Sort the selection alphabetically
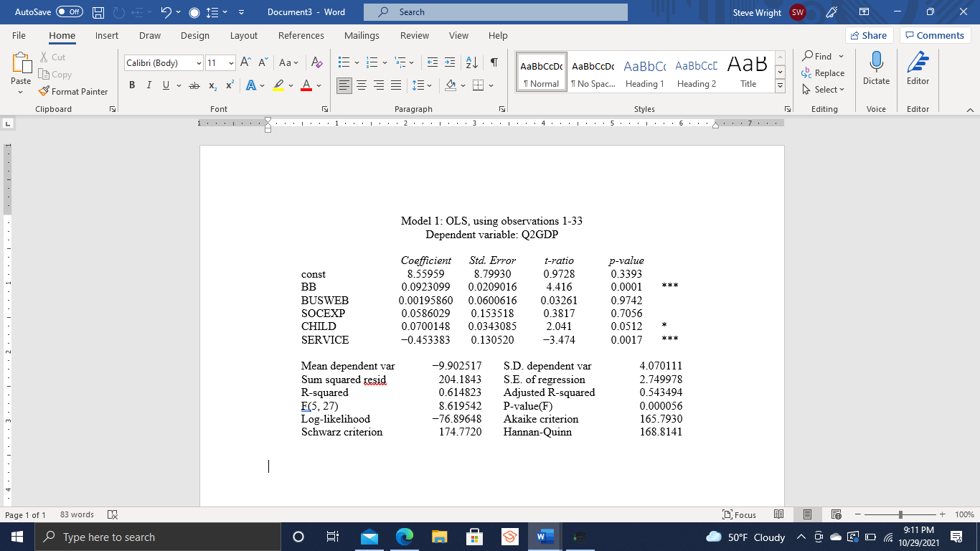 472,63
